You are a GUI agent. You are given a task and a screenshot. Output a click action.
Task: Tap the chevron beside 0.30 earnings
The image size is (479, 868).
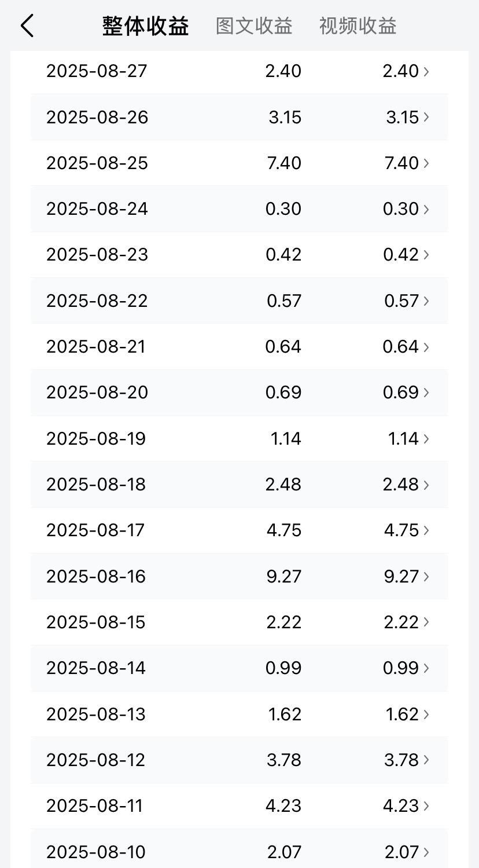(426, 208)
